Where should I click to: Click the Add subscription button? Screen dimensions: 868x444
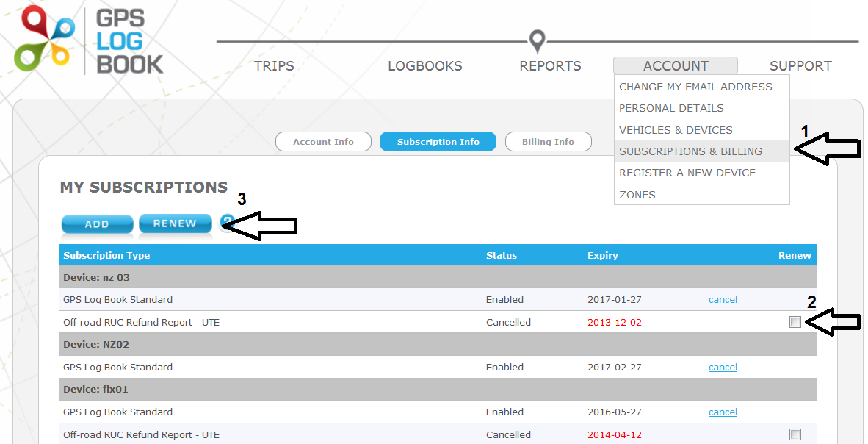click(97, 224)
